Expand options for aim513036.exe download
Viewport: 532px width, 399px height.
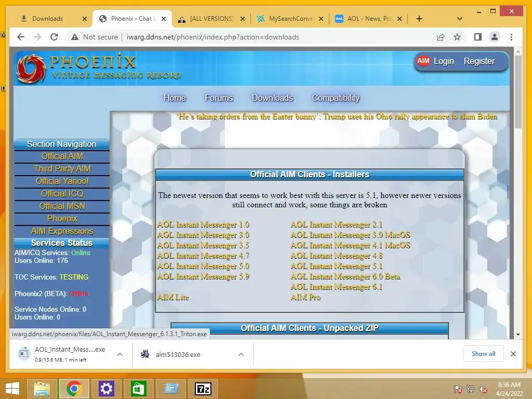pyautogui.click(x=241, y=354)
